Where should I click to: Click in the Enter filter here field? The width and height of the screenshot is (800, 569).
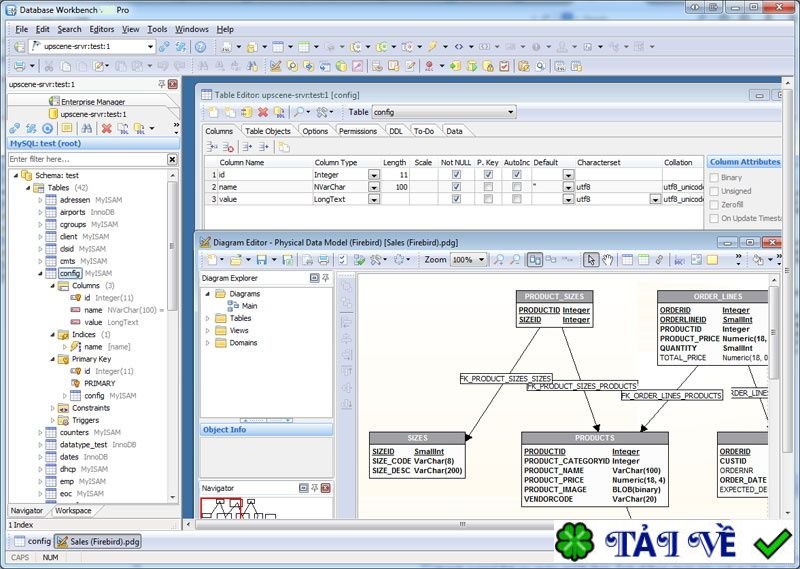pyautogui.click(x=88, y=160)
